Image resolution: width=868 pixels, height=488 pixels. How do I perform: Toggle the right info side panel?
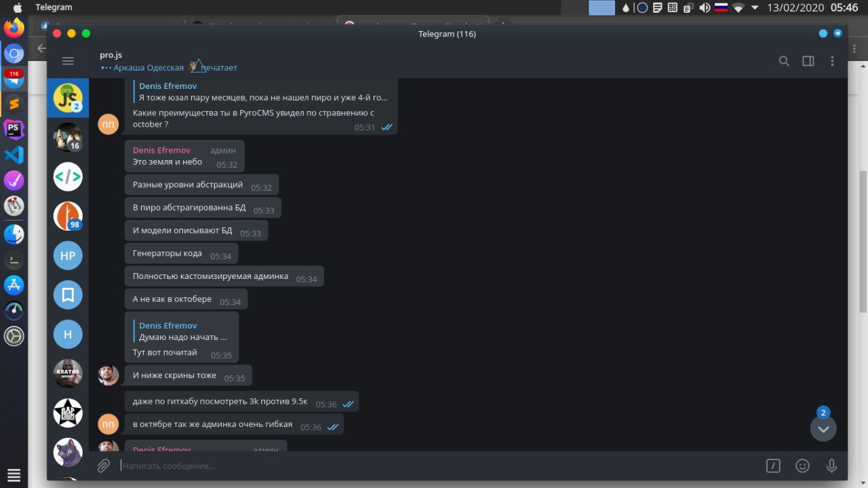tap(808, 61)
